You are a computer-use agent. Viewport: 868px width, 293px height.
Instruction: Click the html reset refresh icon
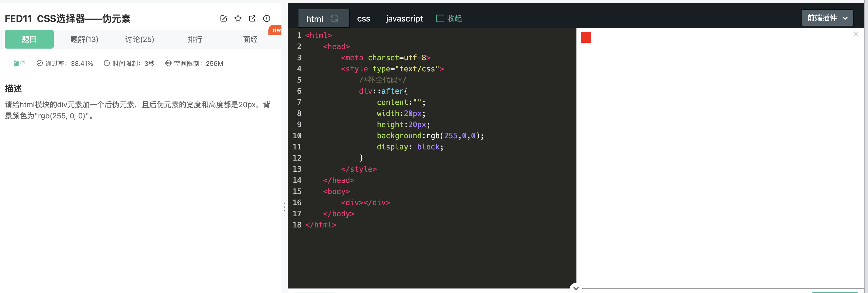(334, 19)
